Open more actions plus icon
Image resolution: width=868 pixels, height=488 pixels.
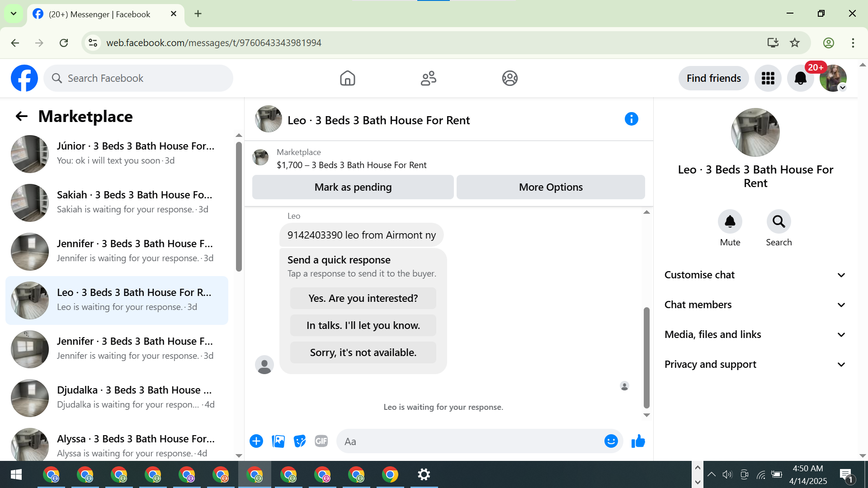pos(256,441)
